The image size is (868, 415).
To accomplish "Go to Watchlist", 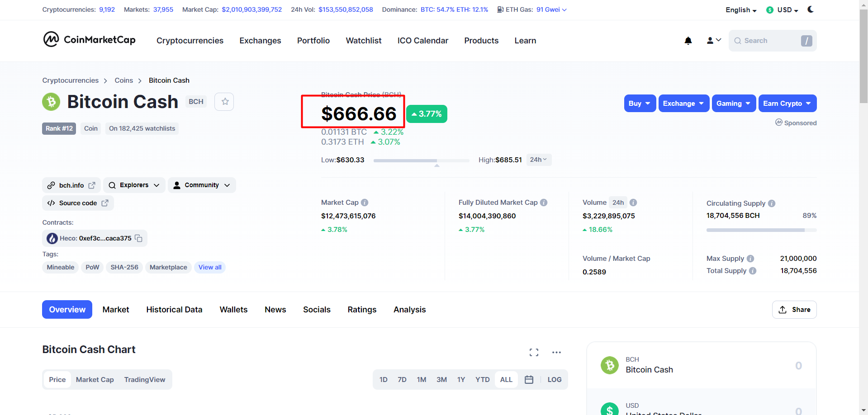I will (x=364, y=41).
